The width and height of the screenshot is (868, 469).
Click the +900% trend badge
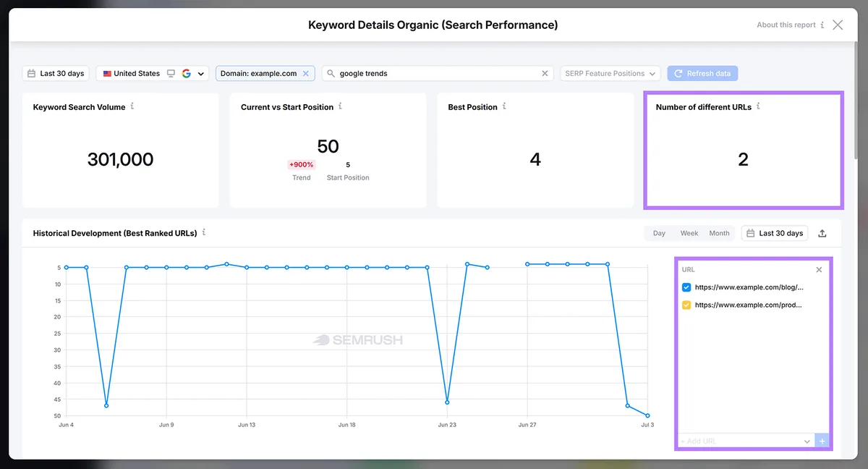pos(302,164)
